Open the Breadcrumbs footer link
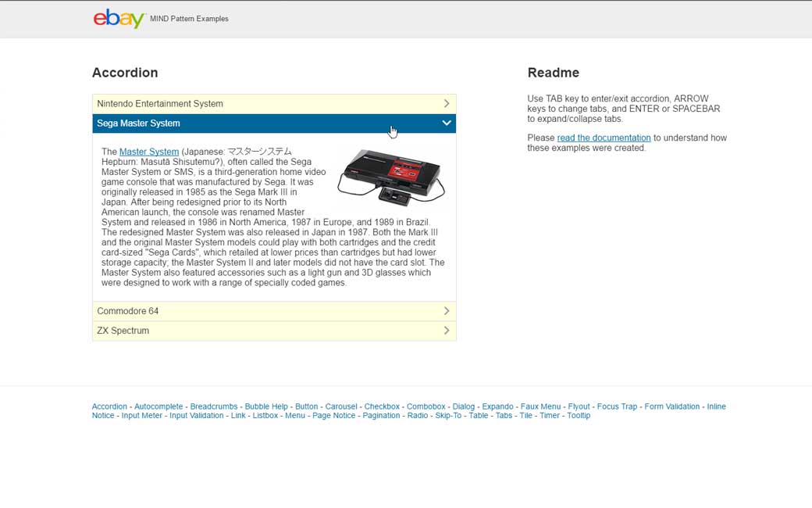 pos(215,406)
